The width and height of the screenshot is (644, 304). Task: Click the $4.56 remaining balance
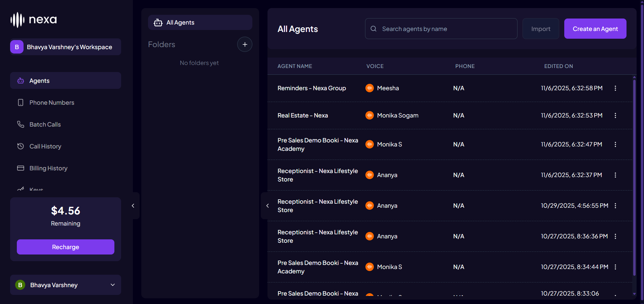click(66, 211)
